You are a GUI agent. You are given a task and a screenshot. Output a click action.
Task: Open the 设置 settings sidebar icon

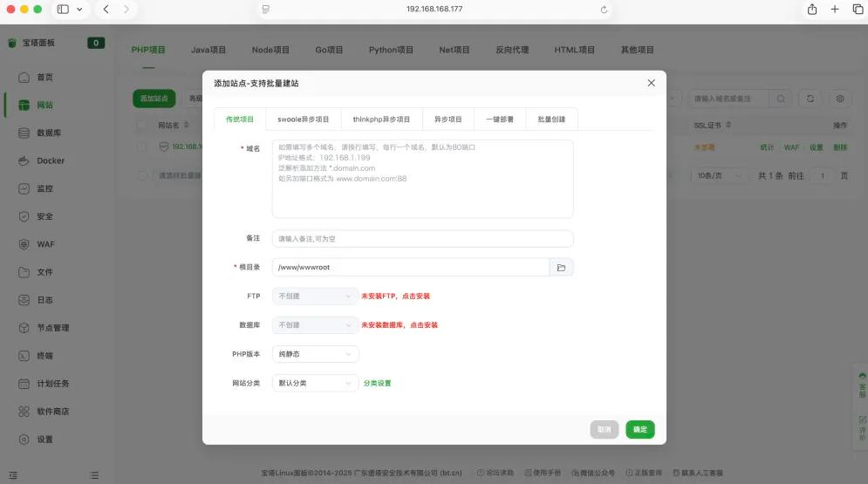24,440
